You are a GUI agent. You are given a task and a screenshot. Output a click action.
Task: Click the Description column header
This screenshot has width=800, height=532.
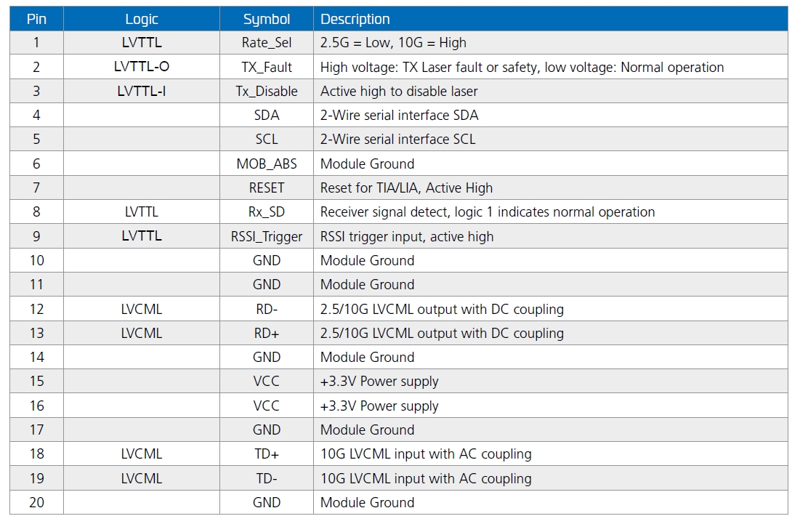[355, 19]
